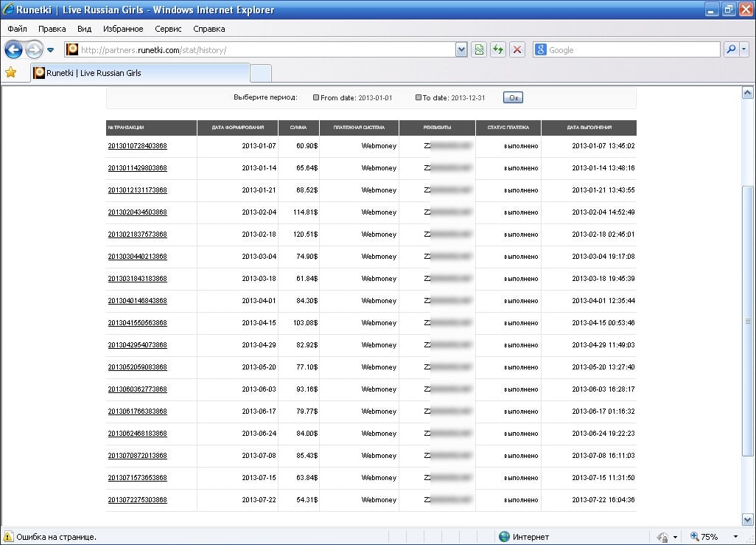
Task: Click the Favorites star icon
Action: coord(10,73)
